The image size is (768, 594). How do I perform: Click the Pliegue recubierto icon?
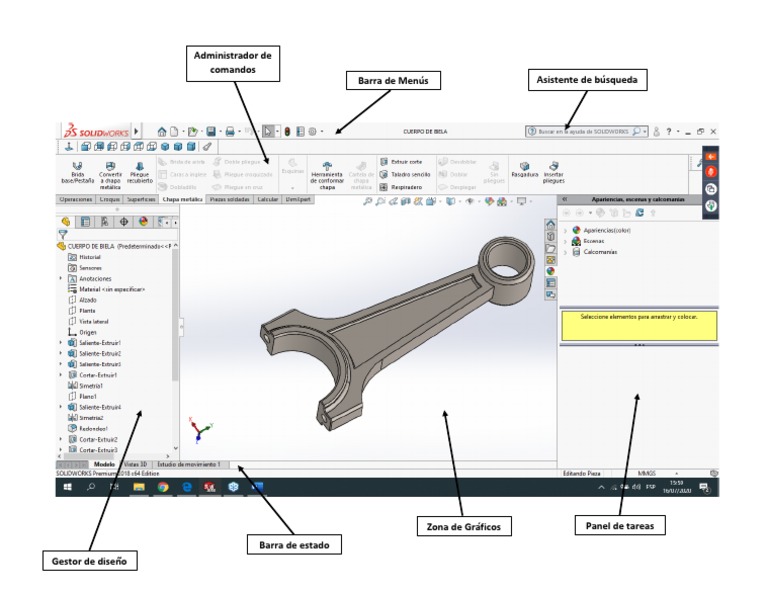pos(140,172)
